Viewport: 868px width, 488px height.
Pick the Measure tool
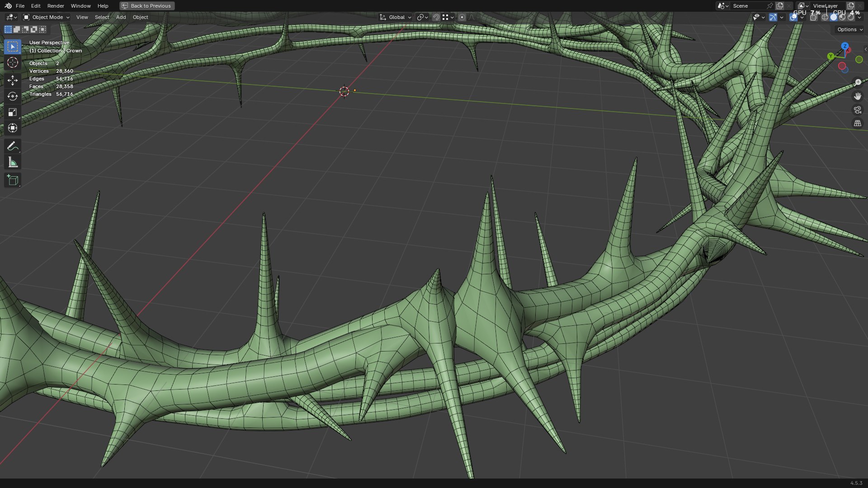(x=13, y=162)
